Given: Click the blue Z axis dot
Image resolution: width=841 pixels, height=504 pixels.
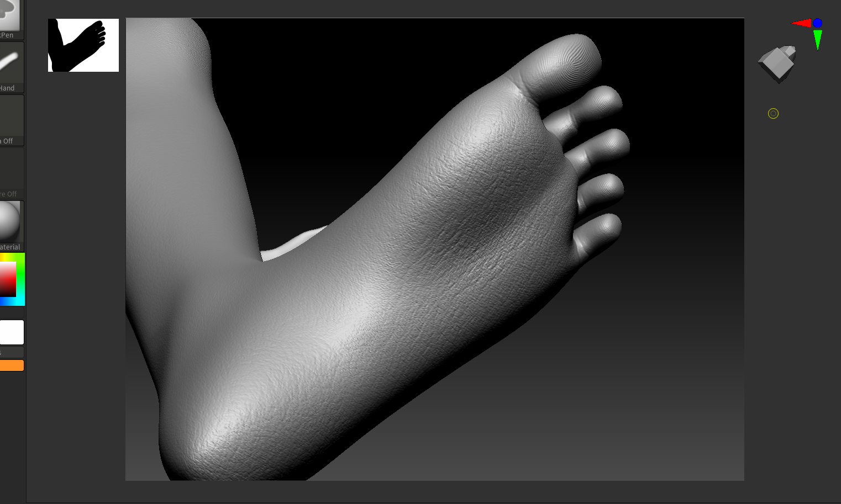Looking at the screenshot, I should tap(817, 23).
